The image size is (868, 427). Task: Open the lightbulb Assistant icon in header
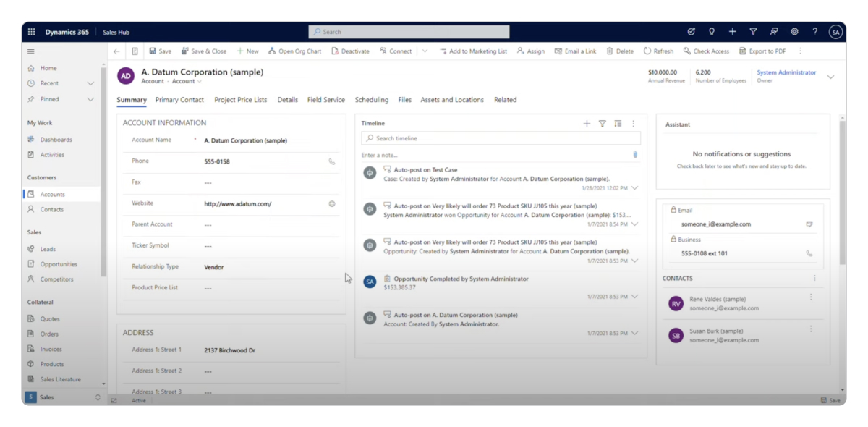[712, 32]
